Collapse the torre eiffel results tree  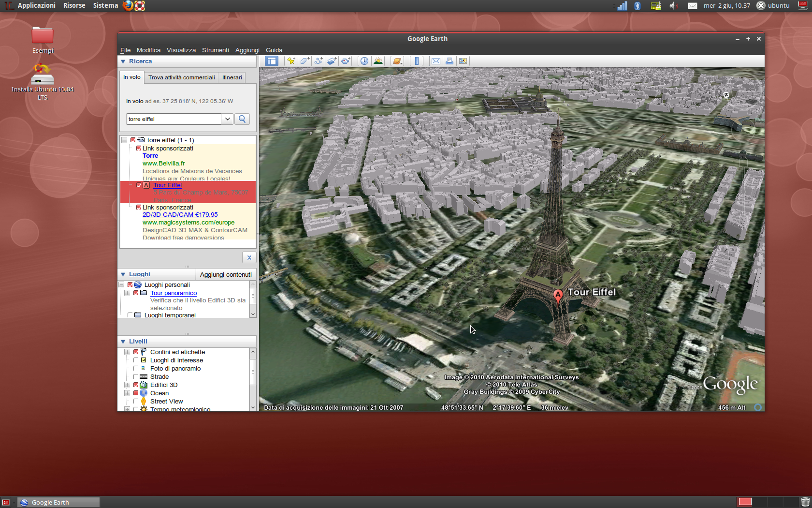pyautogui.click(x=124, y=140)
